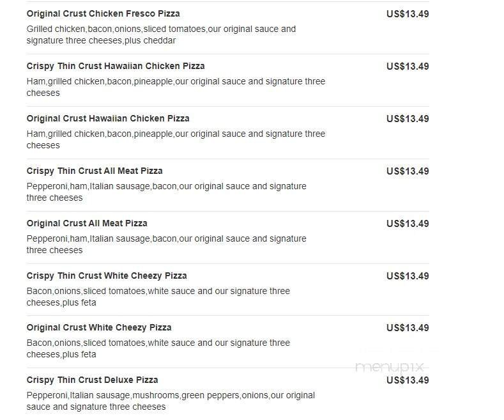The height and width of the screenshot is (420, 504).
Task: Click the menupix watermark logo
Action: (390, 367)
